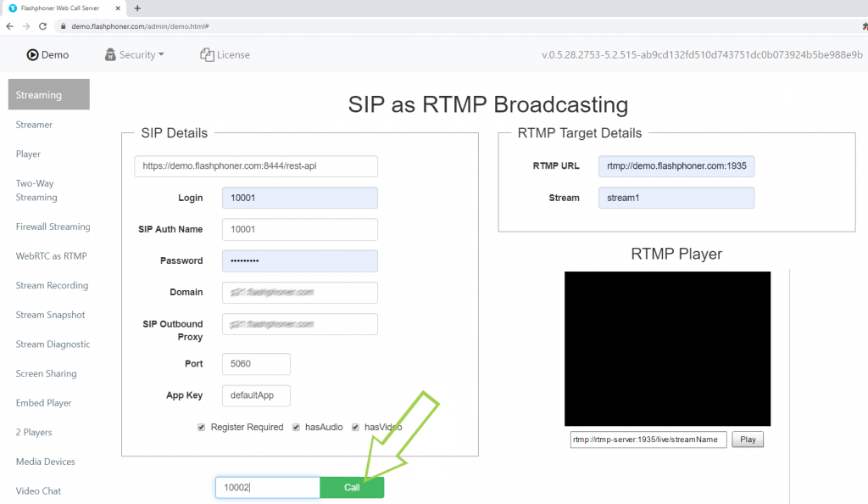This screenshot has width=868, height=504.
Task: Open the Demo link in navbar
Action: click(47, 55)
